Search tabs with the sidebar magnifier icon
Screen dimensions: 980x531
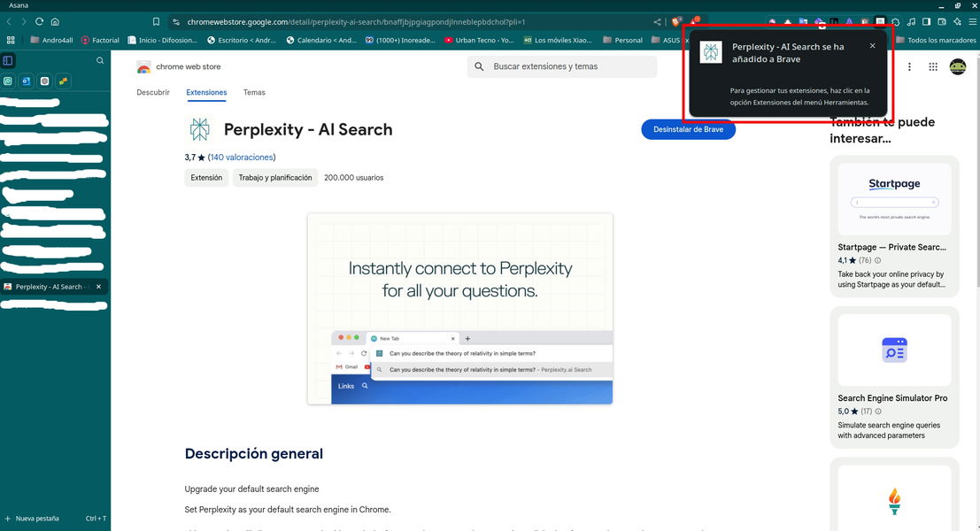coord(100,60)
